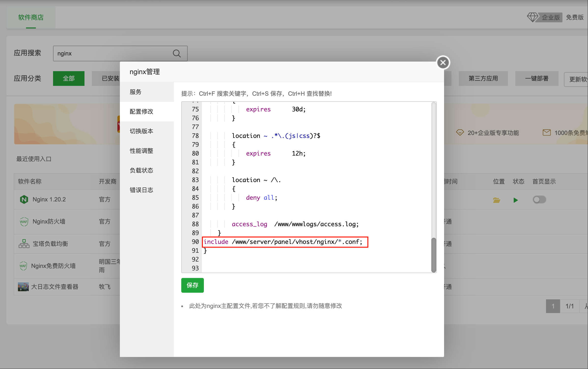Click the search magnifier icon

177,53
